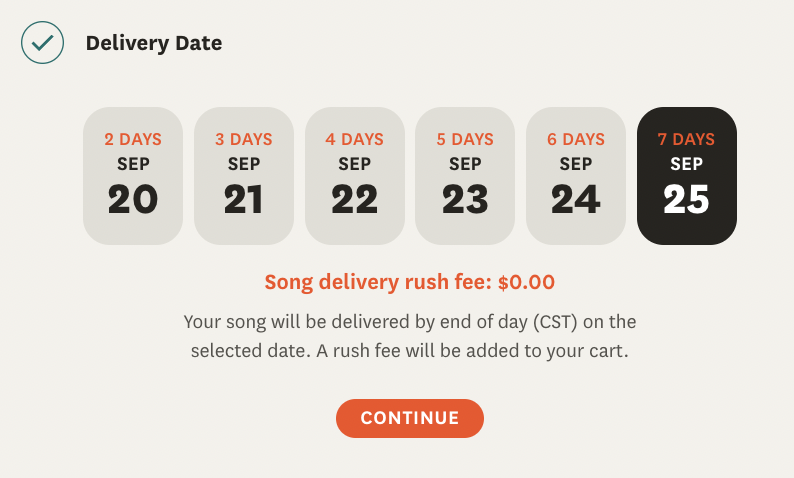794x478 pixels.
Task: Click the large number 21
Action: click(x=244, y=200)
